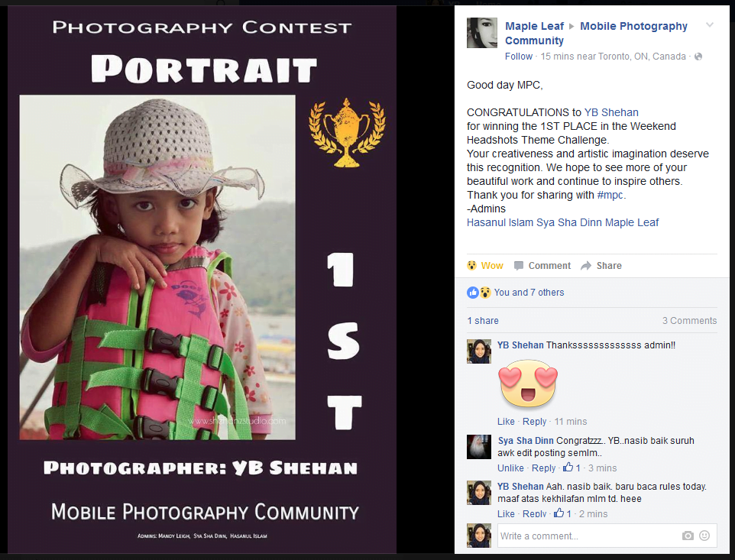Click the Comment button under post

[542, 266]
